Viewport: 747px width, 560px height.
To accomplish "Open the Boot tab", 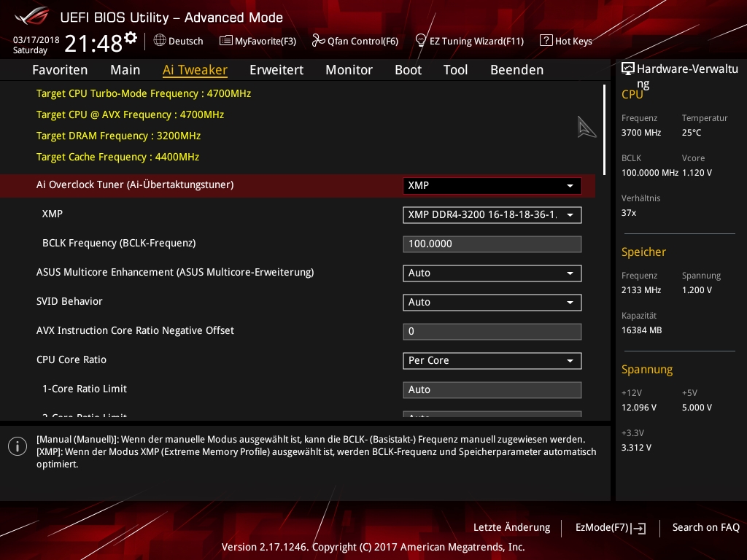I will coord(409,70).
